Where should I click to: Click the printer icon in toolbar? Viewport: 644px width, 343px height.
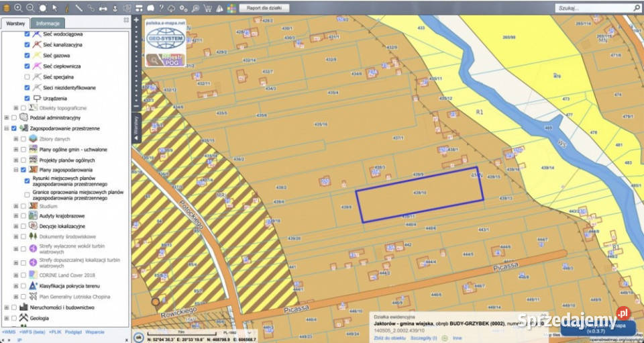tap(103, 8)
